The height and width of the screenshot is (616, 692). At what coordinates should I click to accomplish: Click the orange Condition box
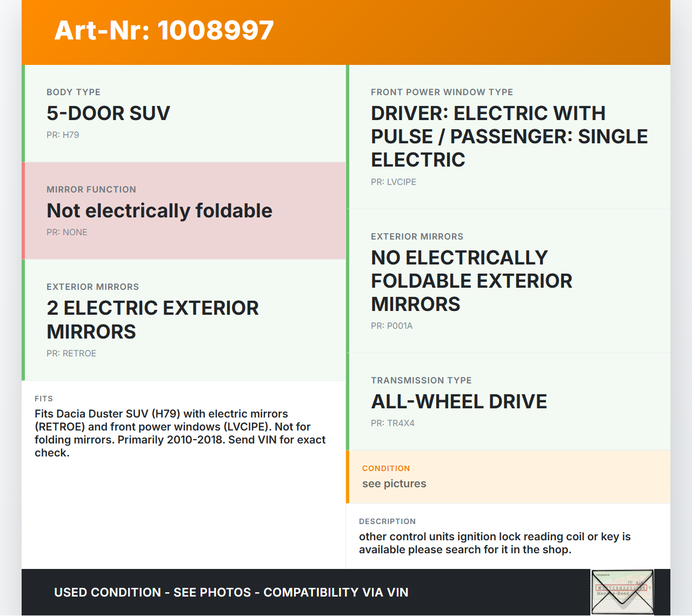click(508, 477)
